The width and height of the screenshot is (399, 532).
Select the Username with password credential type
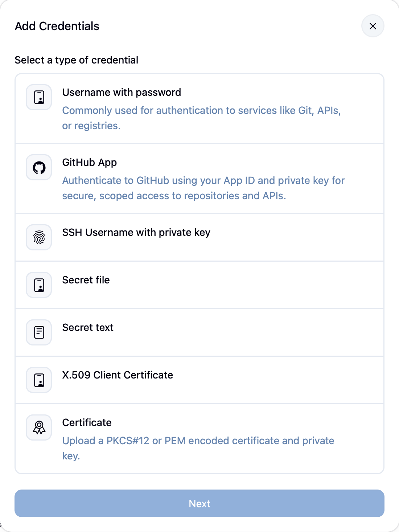click(199, 108)
